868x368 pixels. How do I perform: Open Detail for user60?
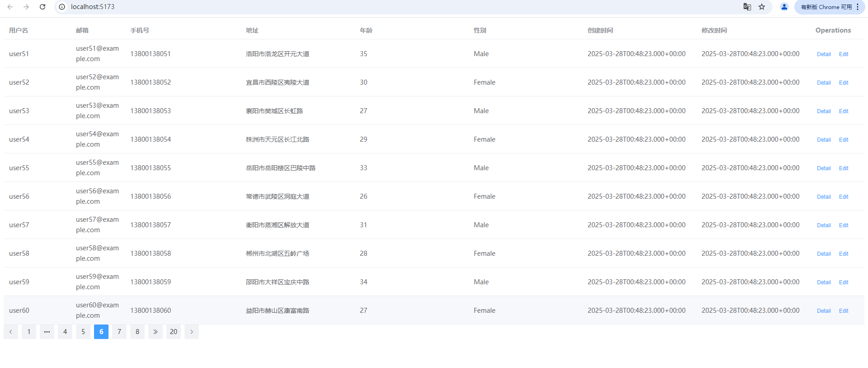coord(824,311)
